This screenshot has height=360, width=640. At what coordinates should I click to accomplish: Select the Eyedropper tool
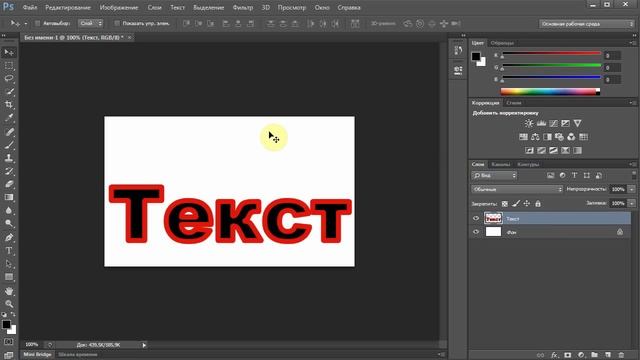click(x=9, y=118)
